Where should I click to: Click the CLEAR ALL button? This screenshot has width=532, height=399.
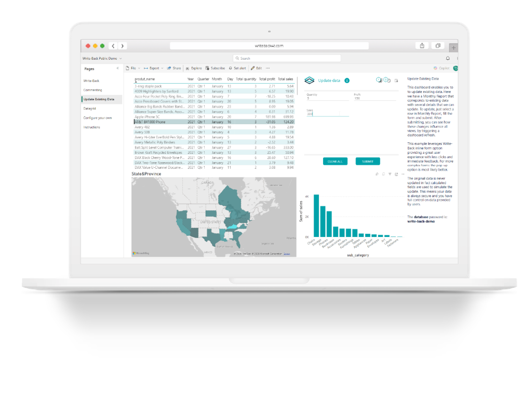tap(335, 161)
